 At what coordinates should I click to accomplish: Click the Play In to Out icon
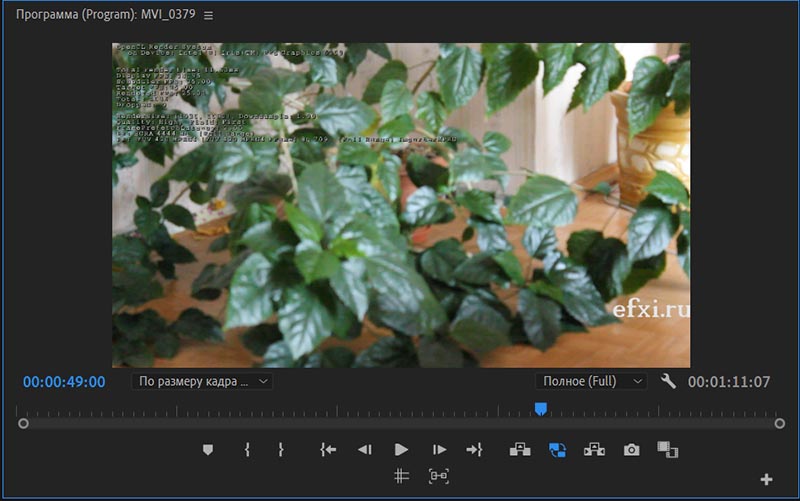pyautogui.click(x=439, y=476)
